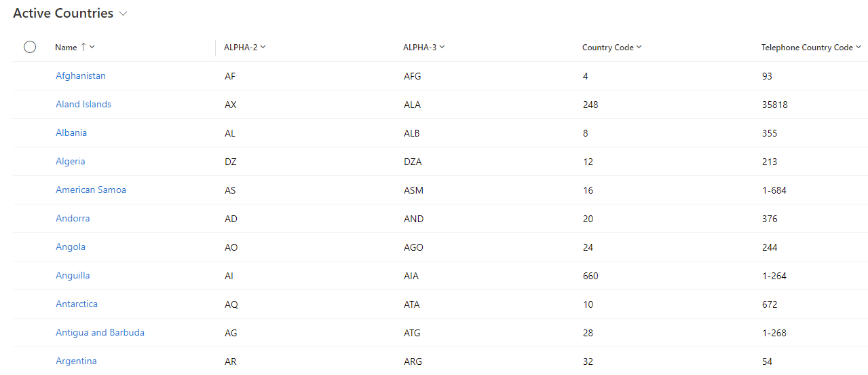Open the ALPHA-3 column chevron menu

442,47
